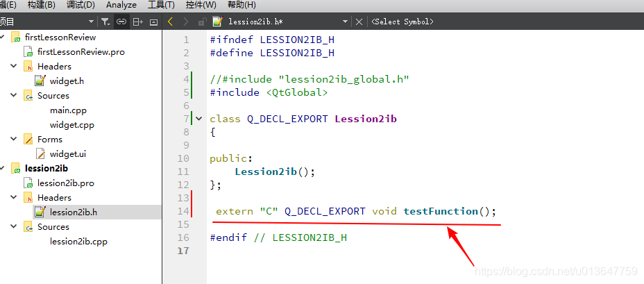Collapse the lession2ib Headers folder
The width and height of the screenshot is (644, 284).
(14, 197)
